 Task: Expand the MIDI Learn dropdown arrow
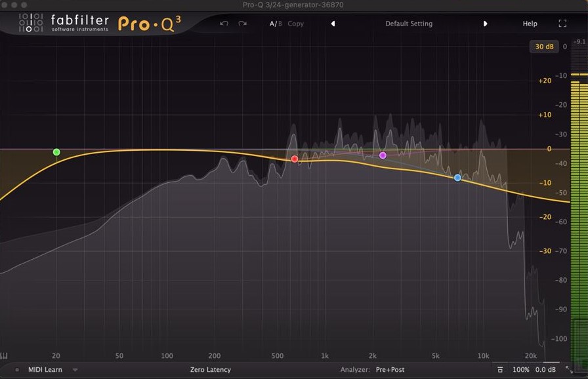click(75, 370)
